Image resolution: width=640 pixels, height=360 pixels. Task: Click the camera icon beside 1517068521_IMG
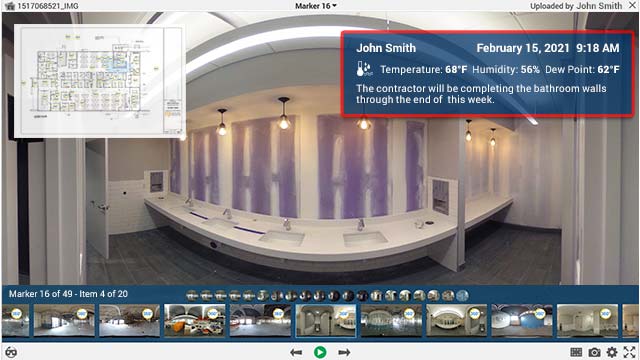pos(9,6)
